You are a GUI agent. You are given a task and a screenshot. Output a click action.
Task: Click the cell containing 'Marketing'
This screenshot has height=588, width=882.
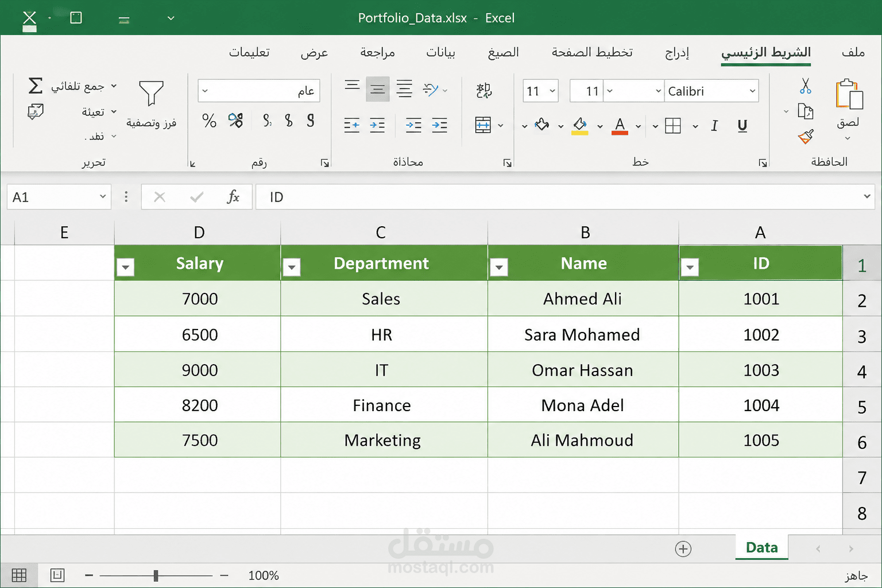click(384, 440)
